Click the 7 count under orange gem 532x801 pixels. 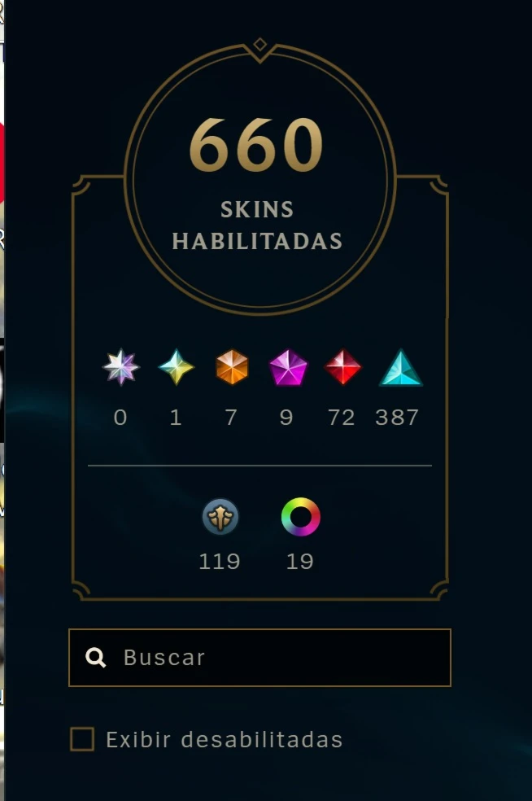231,418
